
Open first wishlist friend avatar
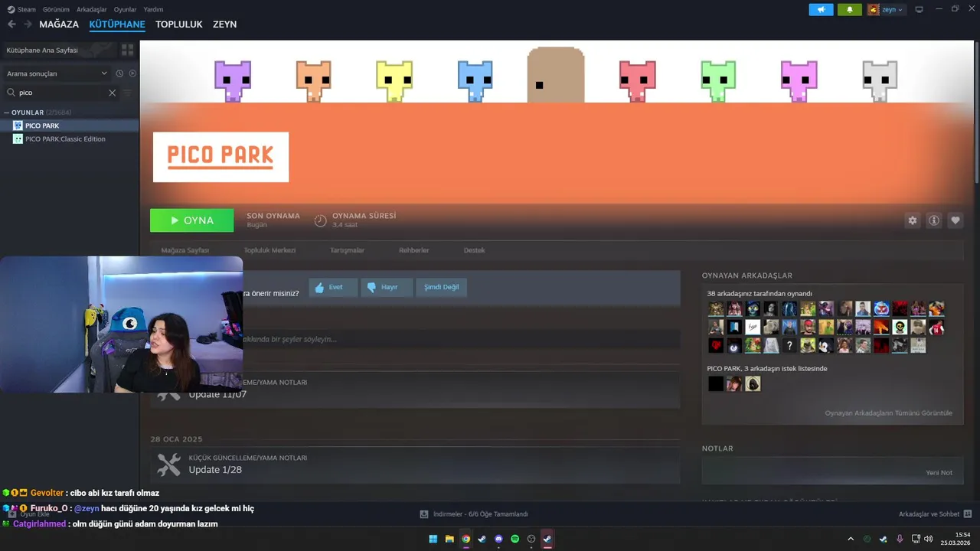716,384
